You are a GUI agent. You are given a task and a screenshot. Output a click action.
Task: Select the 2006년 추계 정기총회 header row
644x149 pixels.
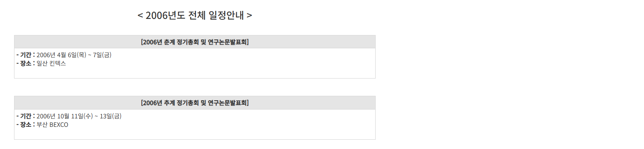[195, 103]
